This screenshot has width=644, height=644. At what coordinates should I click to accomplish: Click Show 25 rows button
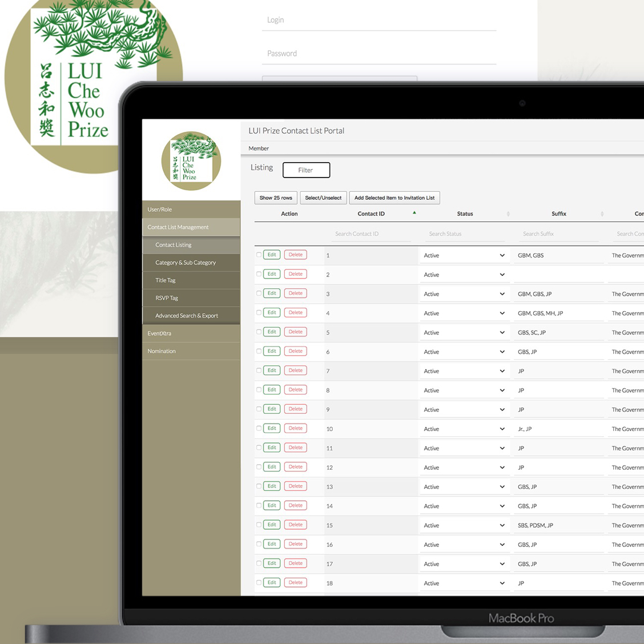tap(276, 198)
